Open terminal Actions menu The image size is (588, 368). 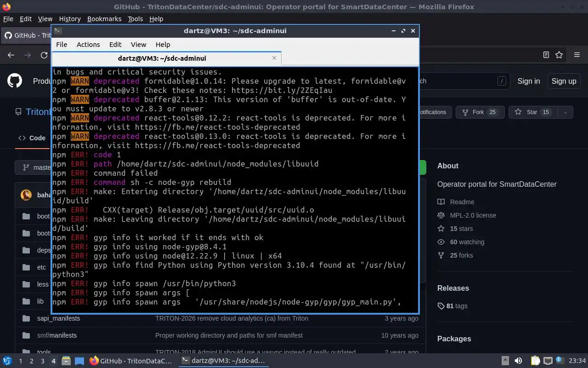[88, 45]
